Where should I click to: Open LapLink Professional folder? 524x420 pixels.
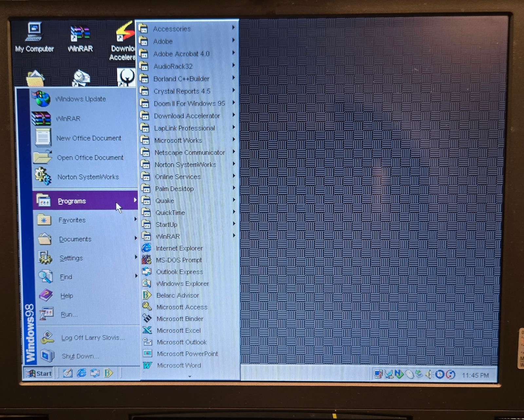(x=188, y=128)
